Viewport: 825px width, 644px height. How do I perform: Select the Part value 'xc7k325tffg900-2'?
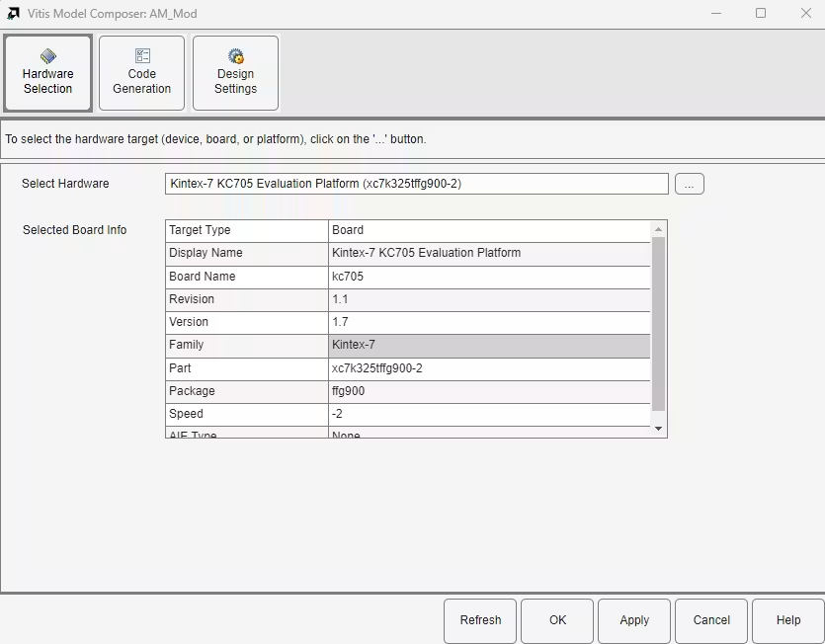coord(489,368)
